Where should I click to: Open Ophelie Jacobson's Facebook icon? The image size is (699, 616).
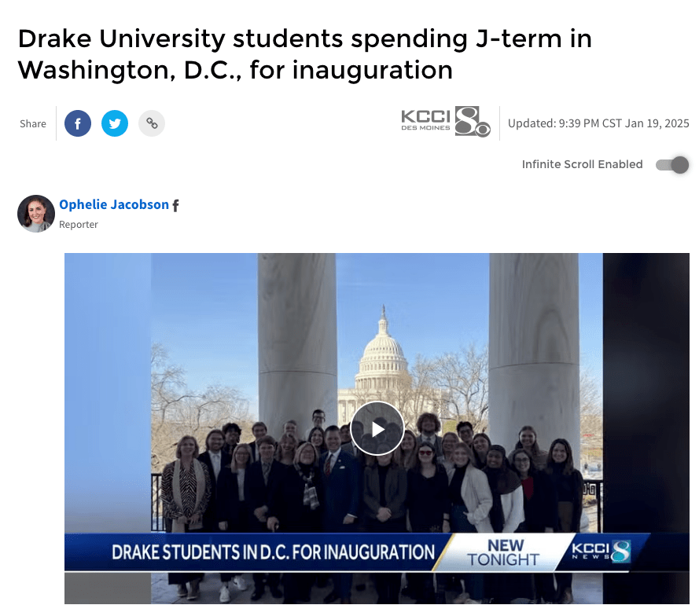coord(175,205)
